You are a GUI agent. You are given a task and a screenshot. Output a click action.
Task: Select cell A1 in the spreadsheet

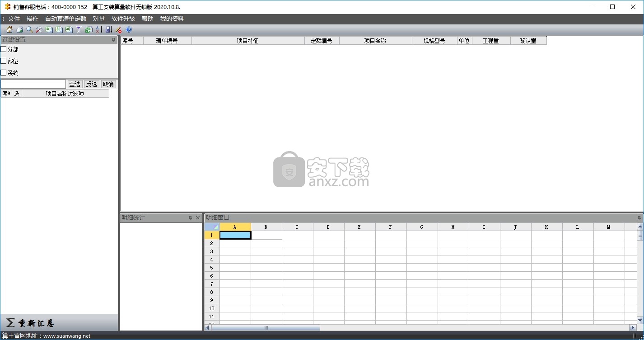click(x=235, y=235)
